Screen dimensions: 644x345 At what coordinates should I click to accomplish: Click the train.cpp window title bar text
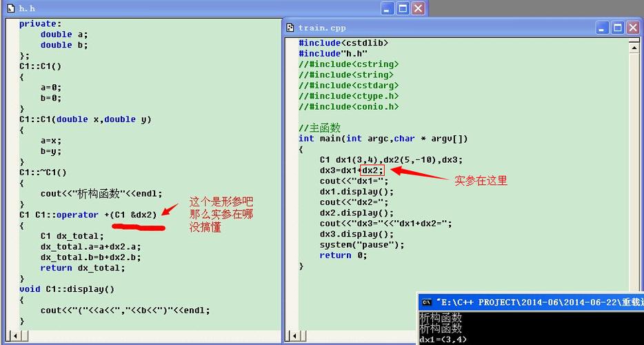tap(323, 28)
